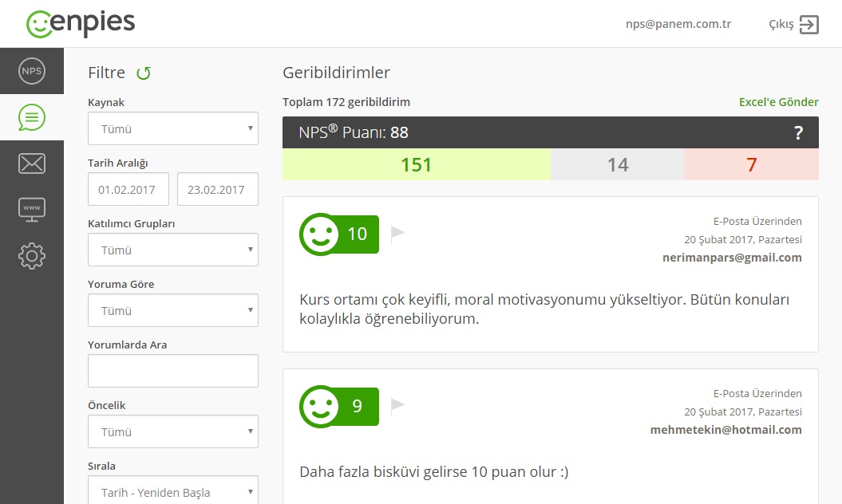Open the settings gear sidebar icon

(x=32, y=256)
